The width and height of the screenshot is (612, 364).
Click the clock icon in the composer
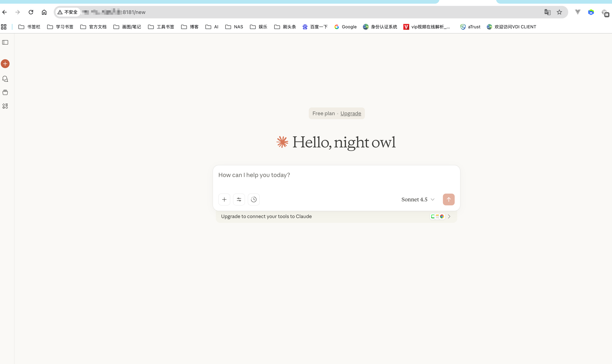[254, 199]
